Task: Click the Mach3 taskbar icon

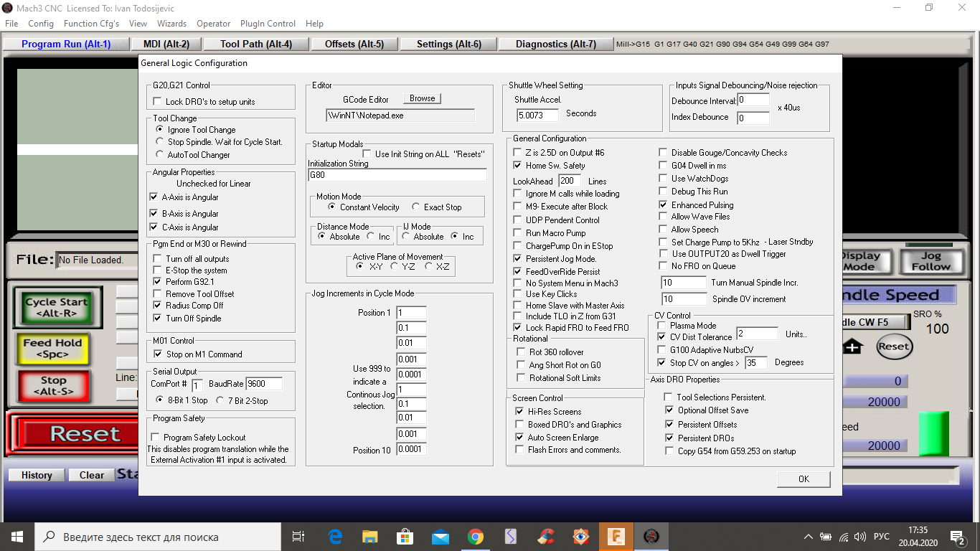Action: 651,536
